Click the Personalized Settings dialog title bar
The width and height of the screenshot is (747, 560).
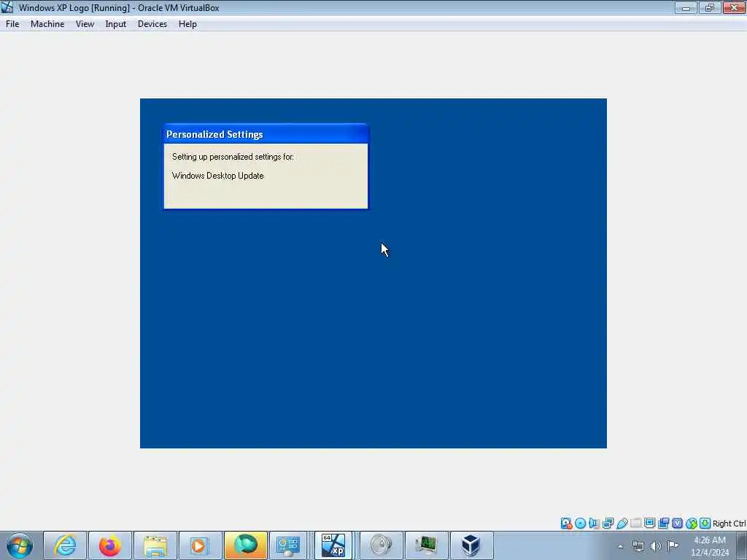(x=266, y=134)
